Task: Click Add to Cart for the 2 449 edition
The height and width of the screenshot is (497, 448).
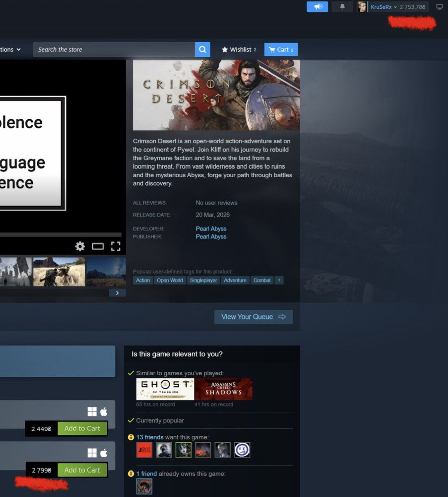Action: point(82,429)
